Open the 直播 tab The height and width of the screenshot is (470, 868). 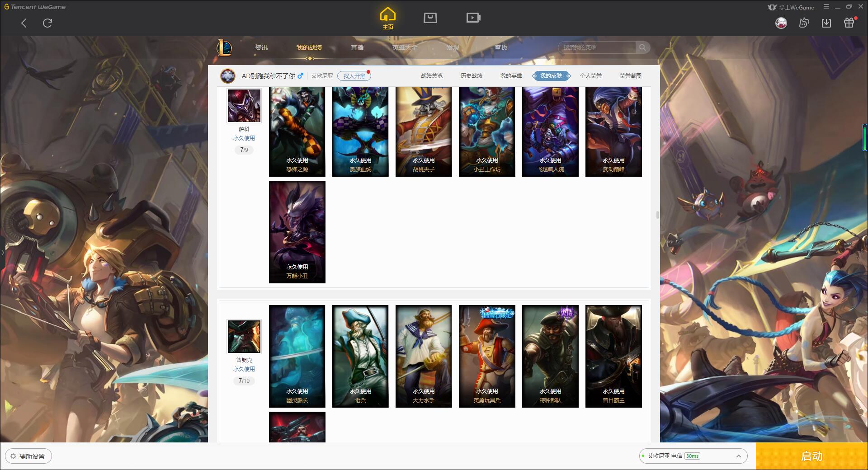357,47
